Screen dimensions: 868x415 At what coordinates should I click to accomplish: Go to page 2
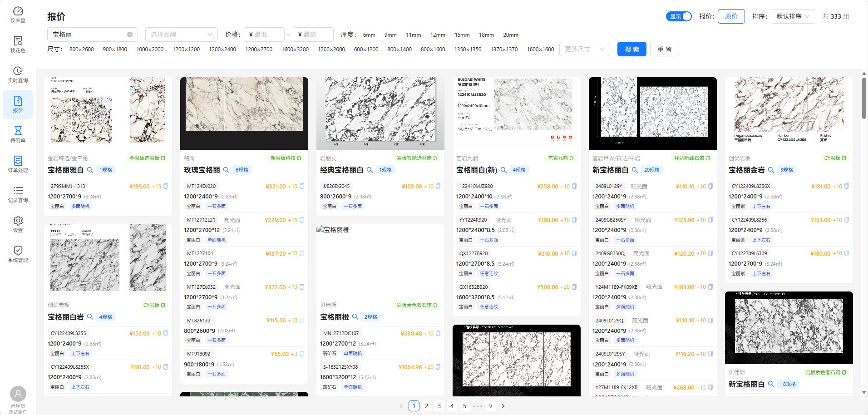426,406
